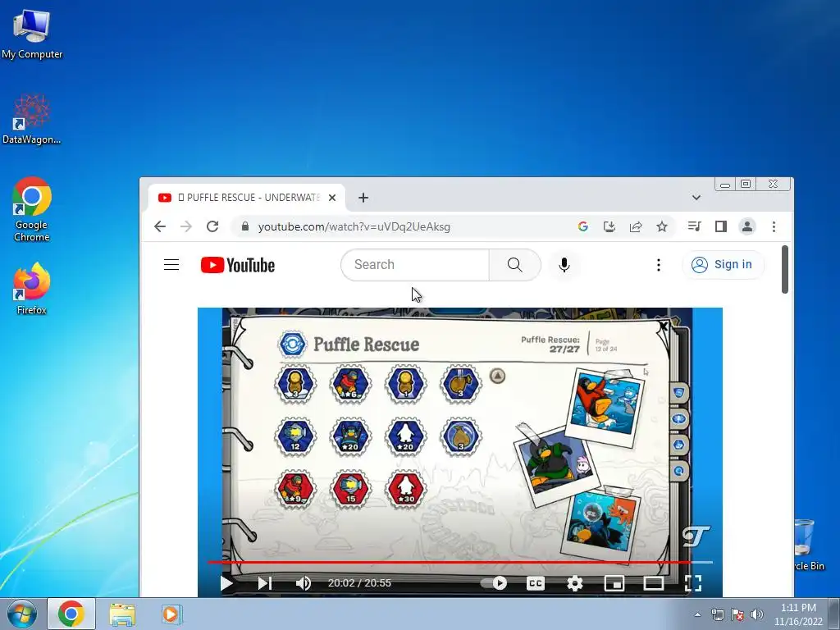
Task: Select the youtube.com address bar URL
Action: pos(354,226)
